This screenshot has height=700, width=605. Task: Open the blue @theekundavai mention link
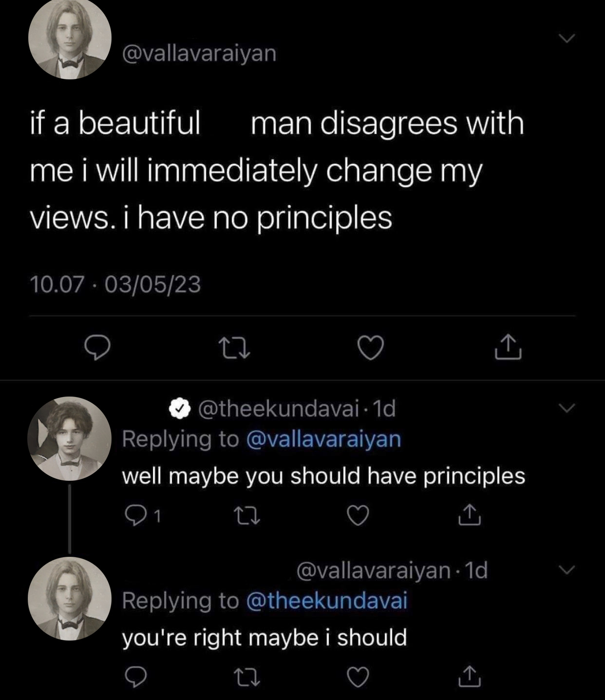point(327,600)
